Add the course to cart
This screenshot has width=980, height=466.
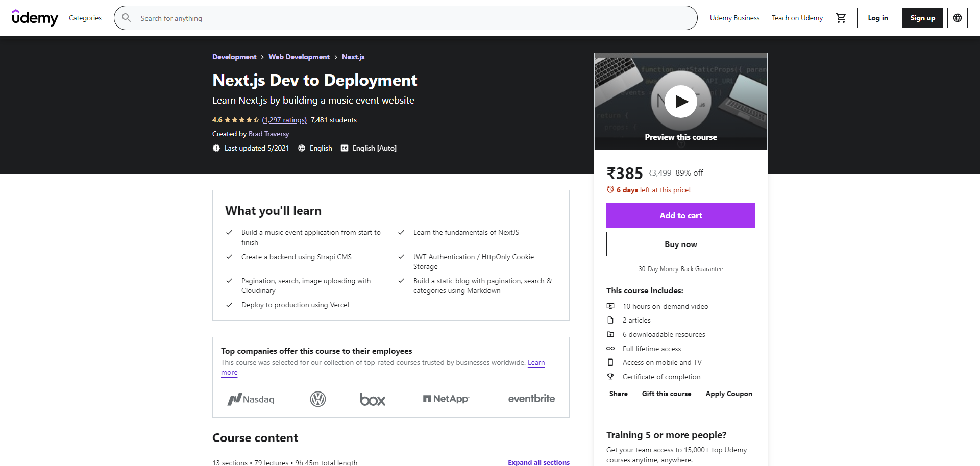681,215
